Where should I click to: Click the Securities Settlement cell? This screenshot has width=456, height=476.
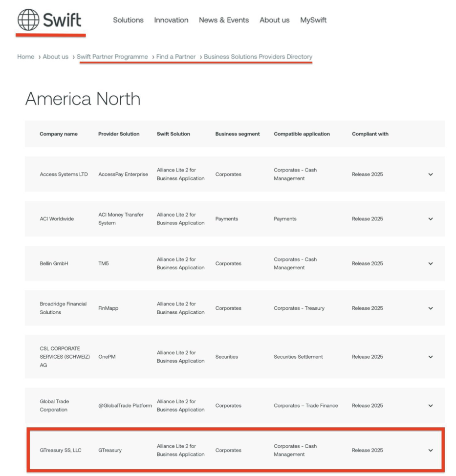pyautogui.click(x=298, y=357)
